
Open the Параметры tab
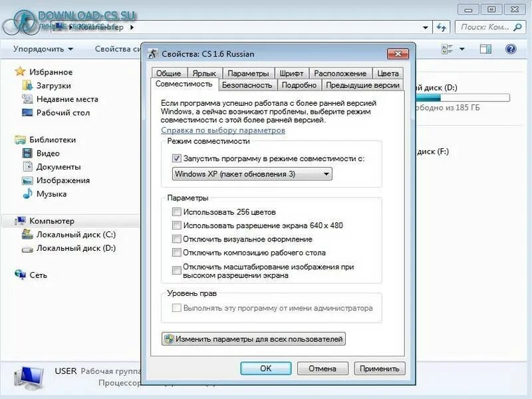pos(248,73)
